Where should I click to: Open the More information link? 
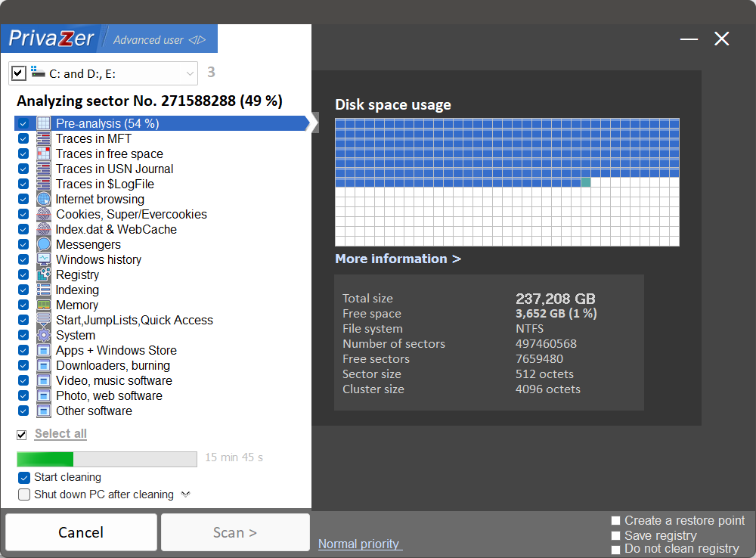(398, 259)
